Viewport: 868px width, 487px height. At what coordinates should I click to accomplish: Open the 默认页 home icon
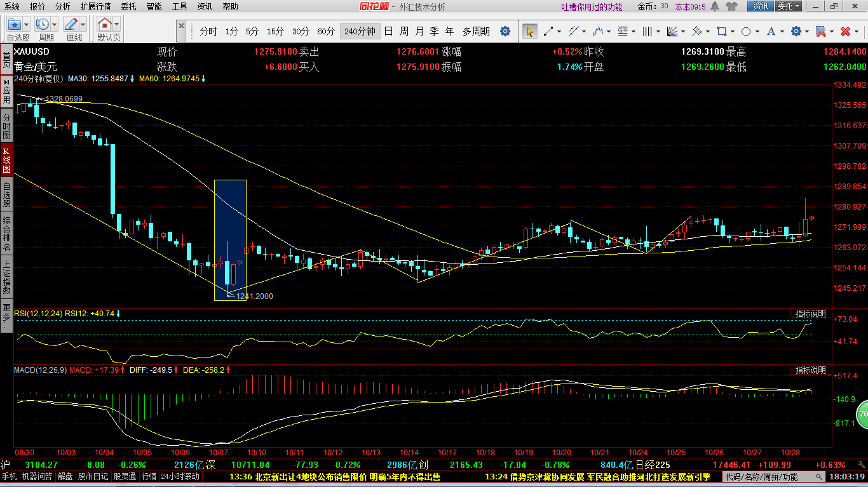click(x=105, y=25)
